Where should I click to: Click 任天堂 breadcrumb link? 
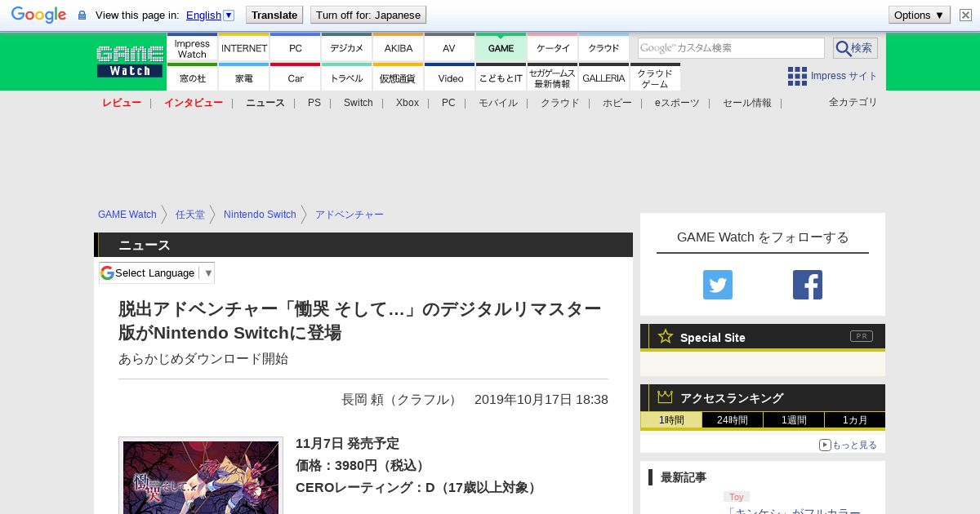pyautogui.click(x=190, y=215)
